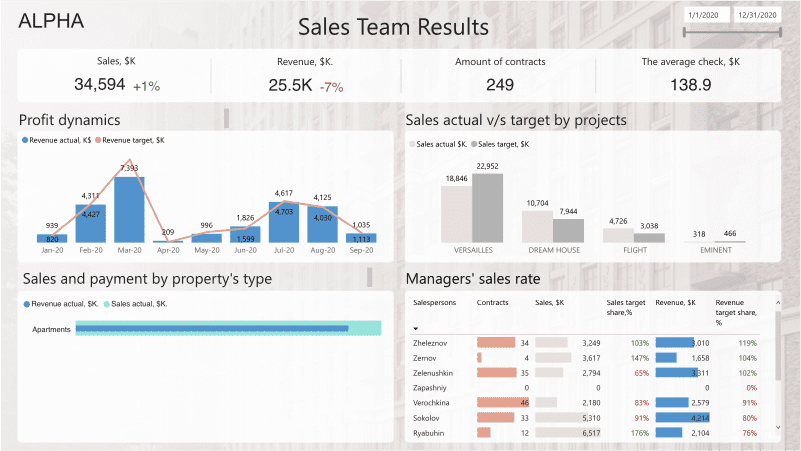Click the May-20 axis label
Viewport: 801px width, 451px height.
tap(206, 250)
